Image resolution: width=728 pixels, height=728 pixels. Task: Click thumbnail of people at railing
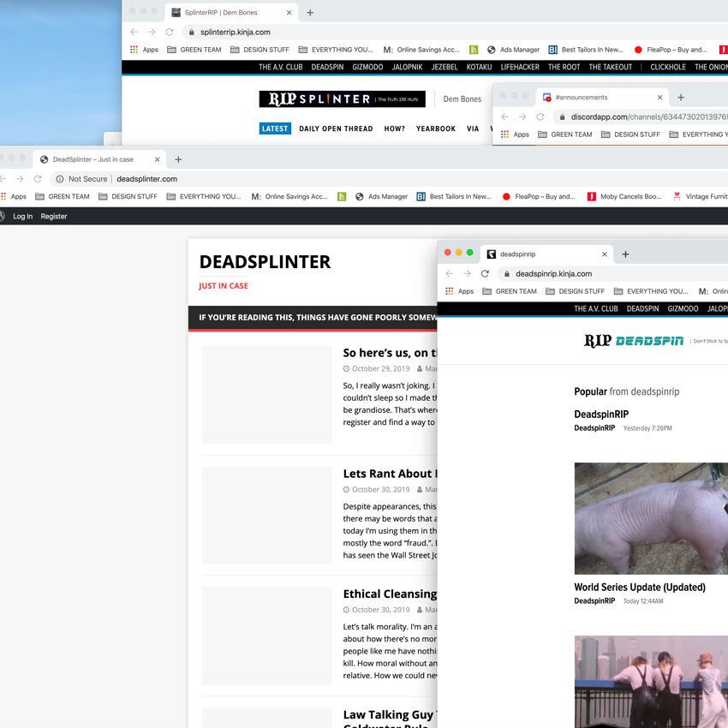click(x=651, y=682)
